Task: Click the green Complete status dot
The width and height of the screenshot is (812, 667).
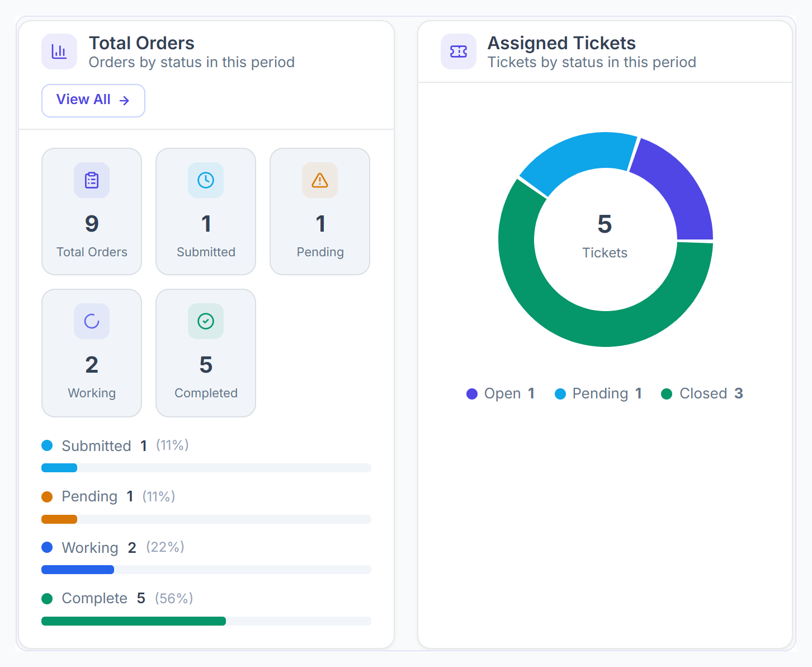Action: (47, 599)
